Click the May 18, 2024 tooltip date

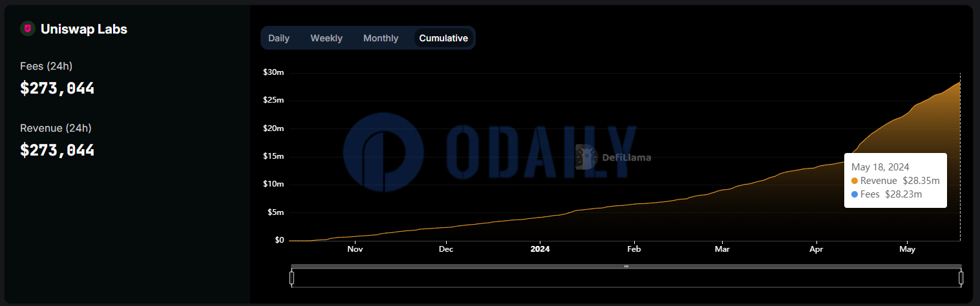879,167
